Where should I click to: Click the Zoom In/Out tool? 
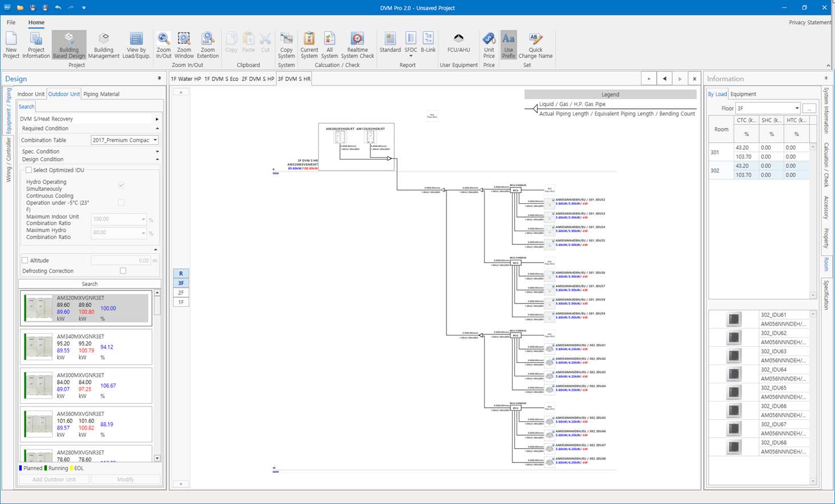click(x=163, y=45)
